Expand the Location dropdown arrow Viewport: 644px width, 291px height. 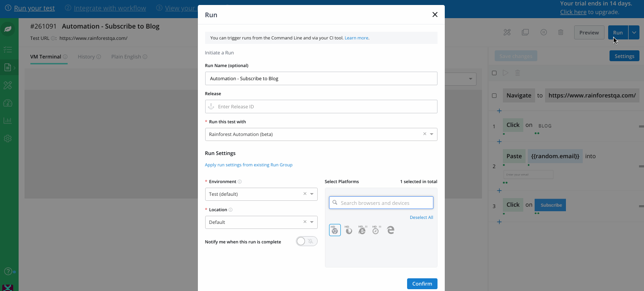point(312,222)
